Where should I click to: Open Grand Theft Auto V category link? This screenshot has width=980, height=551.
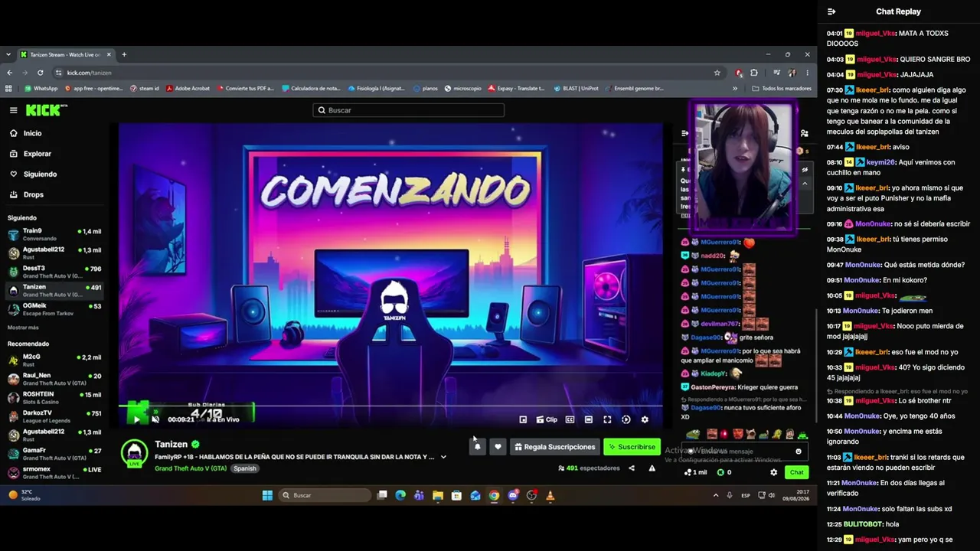(x=191, y=468)
